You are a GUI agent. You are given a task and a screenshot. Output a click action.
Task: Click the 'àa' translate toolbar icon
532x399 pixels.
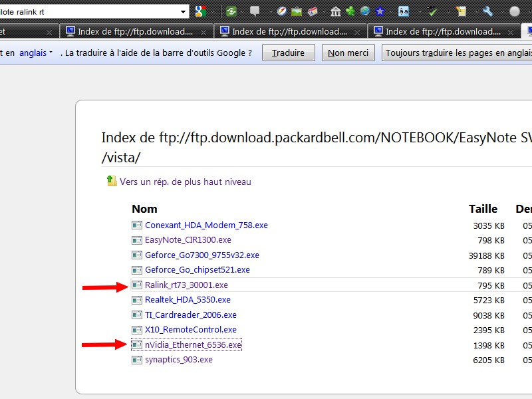(x=404, y=11)
